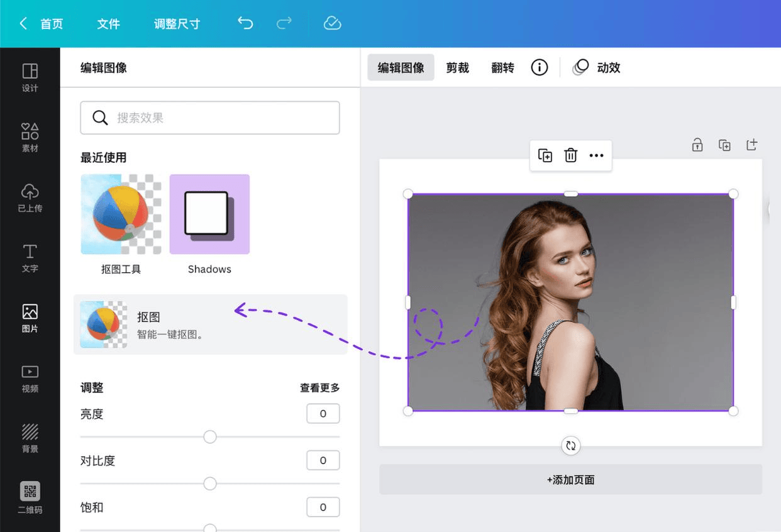Image resolution: width=781 pixels, height=532 pixels.
Task: Select the 剪裁 toolbar option
Action: tap(458, 68)
